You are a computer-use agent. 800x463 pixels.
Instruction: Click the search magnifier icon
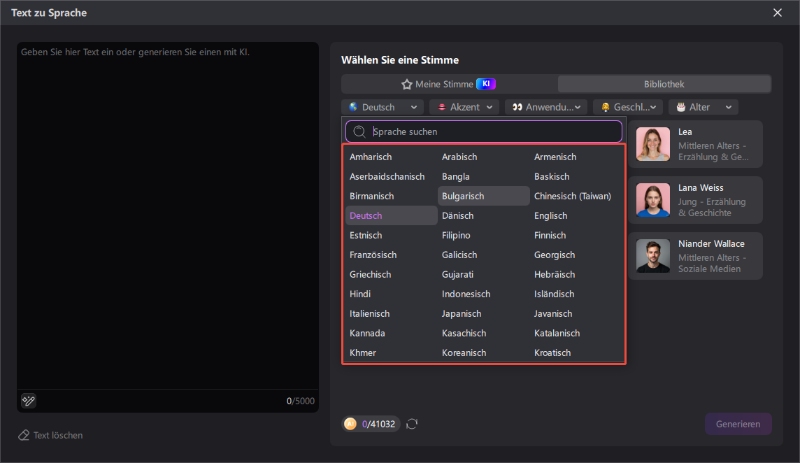[x=359, y=131]
